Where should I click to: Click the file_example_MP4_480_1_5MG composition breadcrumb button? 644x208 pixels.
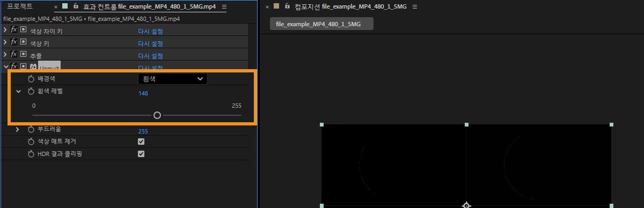(321, 24)
